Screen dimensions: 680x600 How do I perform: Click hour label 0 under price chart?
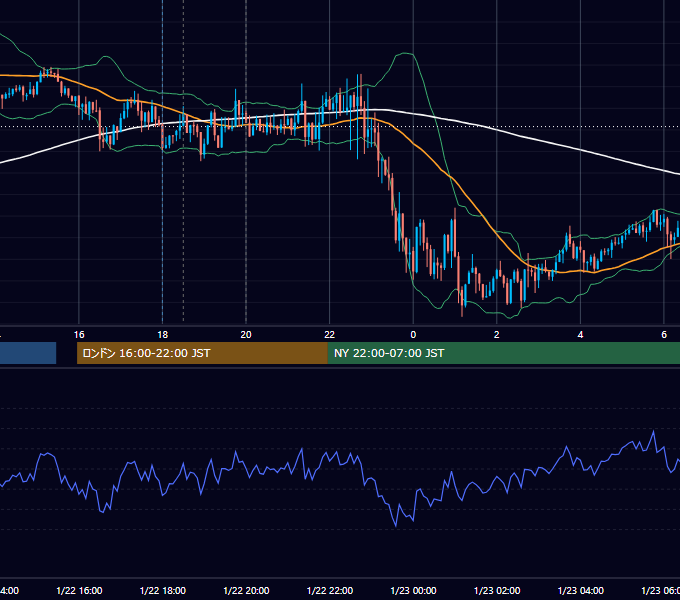413,335
